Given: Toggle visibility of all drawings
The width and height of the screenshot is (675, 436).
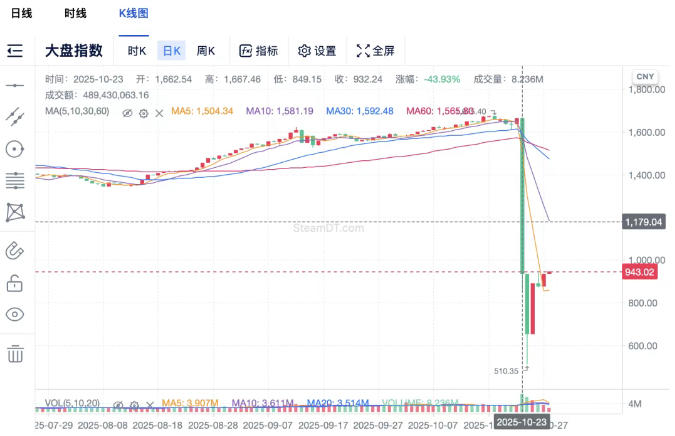Looking at the screenshot, I should (x=15, y=315).
